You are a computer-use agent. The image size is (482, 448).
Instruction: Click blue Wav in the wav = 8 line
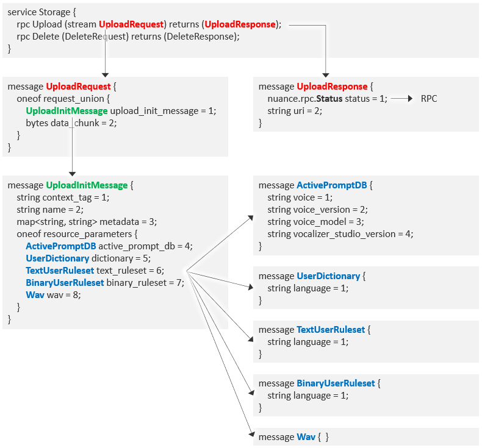34,295
